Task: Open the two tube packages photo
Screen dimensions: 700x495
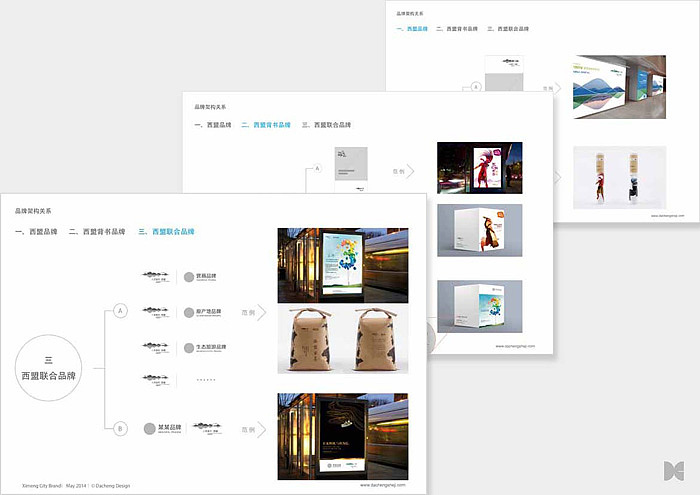Action: coord(619,178)
